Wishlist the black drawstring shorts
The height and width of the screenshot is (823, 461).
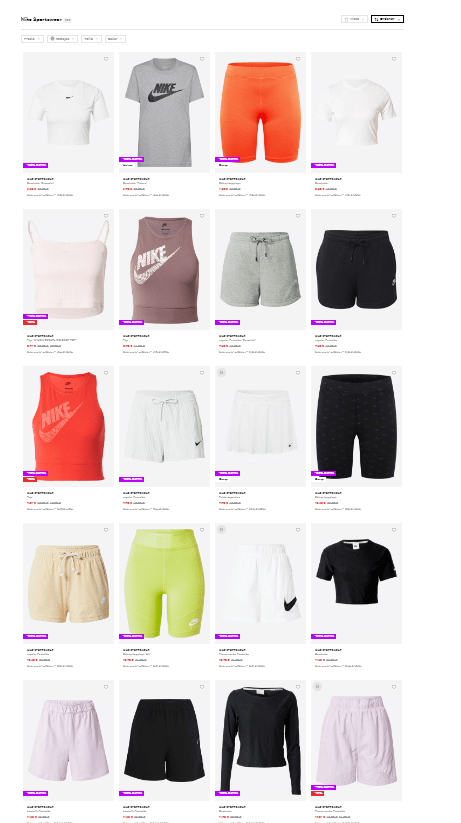pos(394,216)
